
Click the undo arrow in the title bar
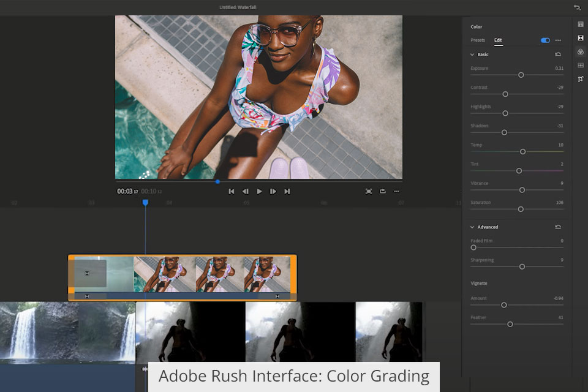tap(577, 7)
